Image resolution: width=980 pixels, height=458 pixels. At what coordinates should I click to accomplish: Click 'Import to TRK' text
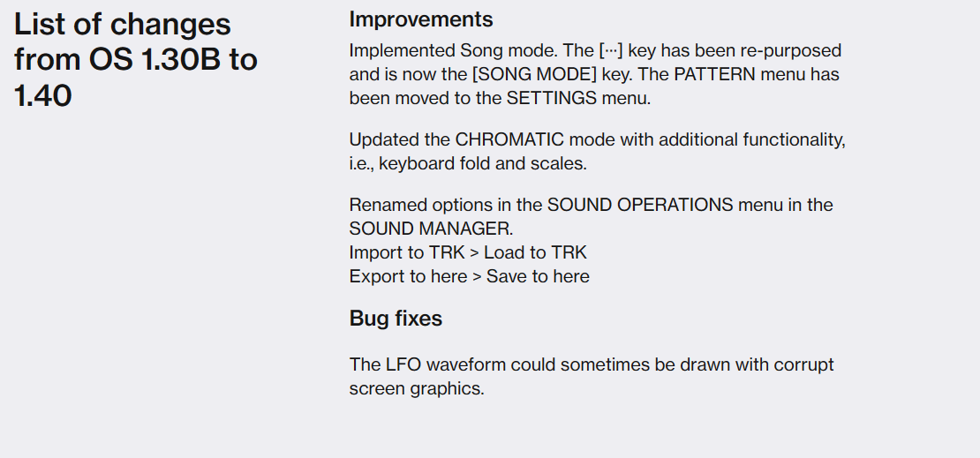click(x=406, y=252)
